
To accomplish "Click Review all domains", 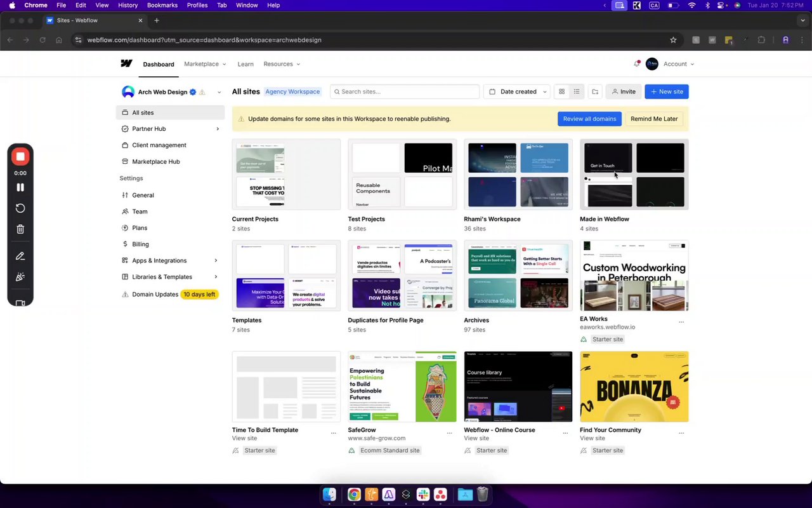I will [x=589, y=119].
